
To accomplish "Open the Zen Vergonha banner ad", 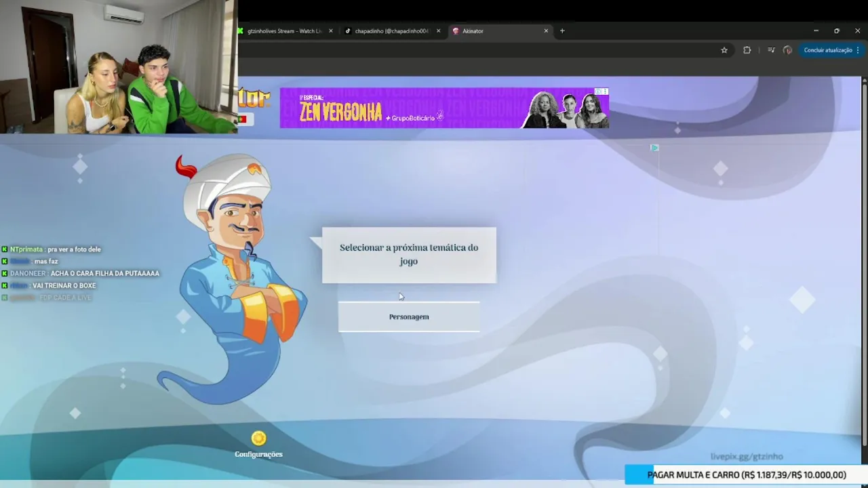I will click(x=444, y=108).
